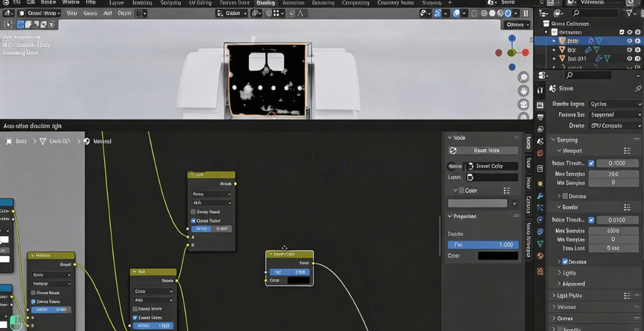The height and width of the screenshot is (331, 644).
Task: Click the move hand icon in viewport gizmos
Action: 524,90
